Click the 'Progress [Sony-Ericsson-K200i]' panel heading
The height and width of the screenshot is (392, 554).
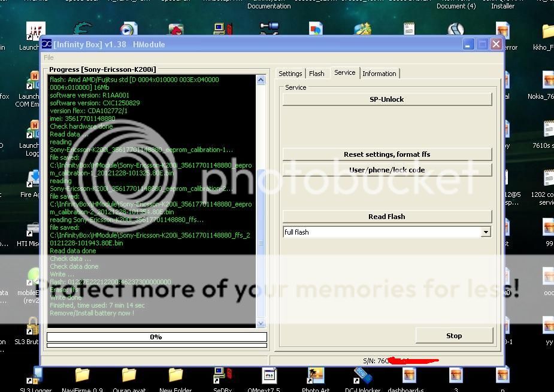102,69
